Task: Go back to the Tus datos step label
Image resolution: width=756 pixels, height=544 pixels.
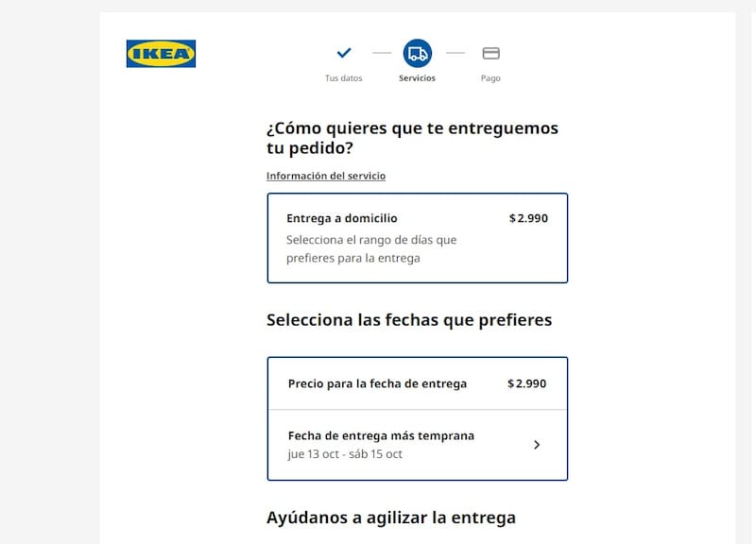Action: (x=344, y=78)
